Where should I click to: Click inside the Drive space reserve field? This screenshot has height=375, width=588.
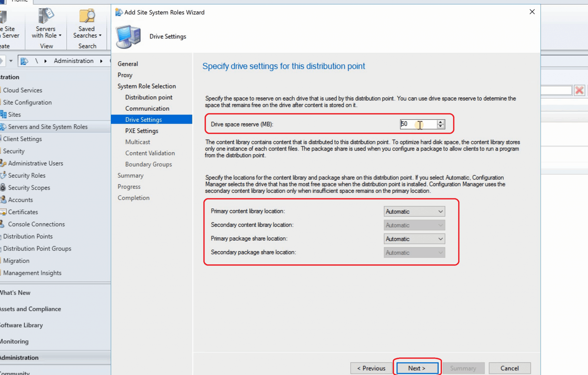(417, 124)
